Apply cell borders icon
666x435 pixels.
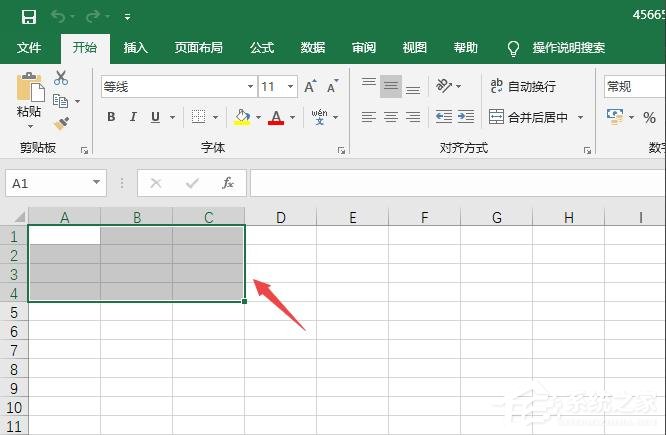pyautogui.click(x=198, y=116)
